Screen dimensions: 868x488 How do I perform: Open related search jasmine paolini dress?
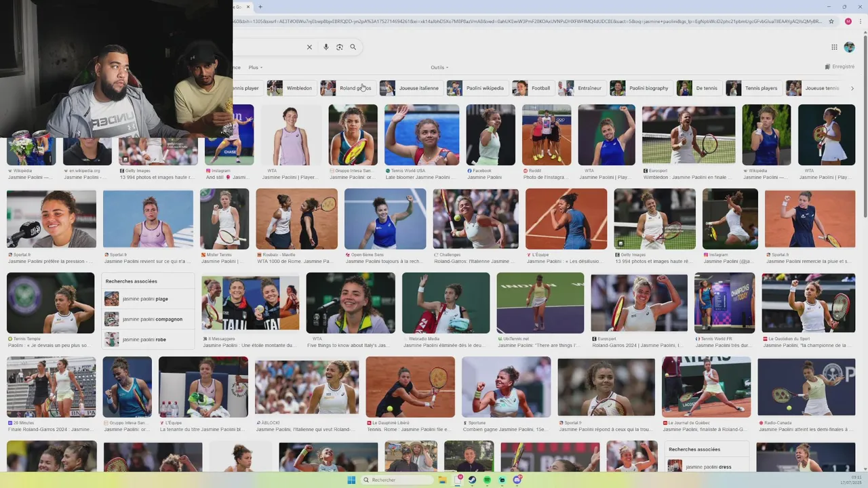[708, 466]
